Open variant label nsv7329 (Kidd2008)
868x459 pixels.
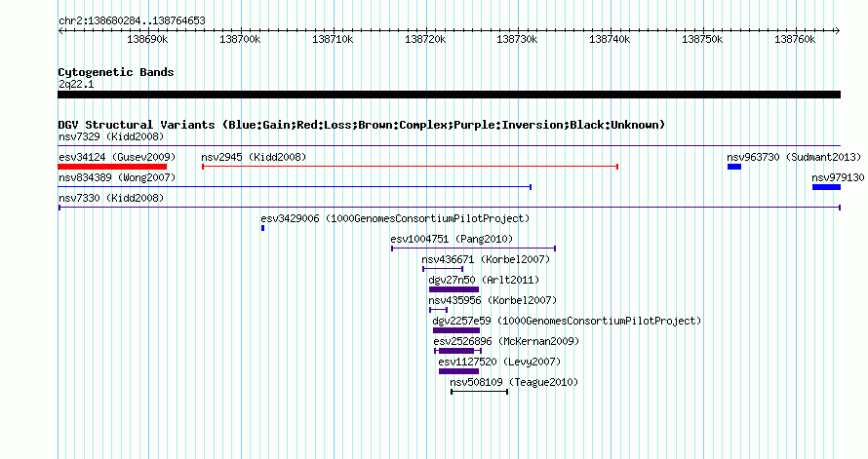(111, 136)
